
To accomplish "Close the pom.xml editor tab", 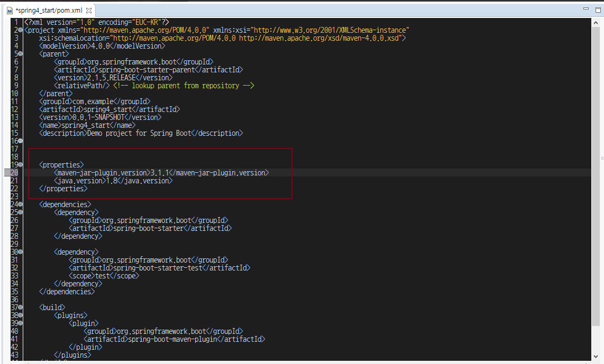I will coord(88,10).
